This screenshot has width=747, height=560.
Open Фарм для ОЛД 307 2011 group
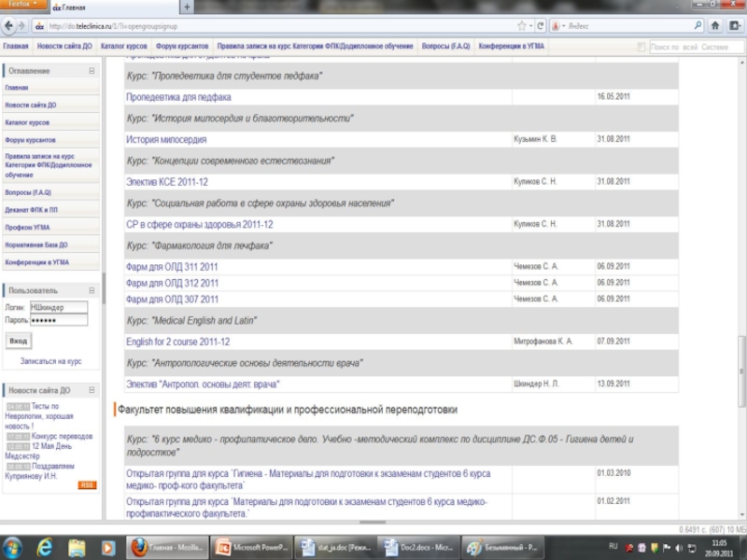172,299
